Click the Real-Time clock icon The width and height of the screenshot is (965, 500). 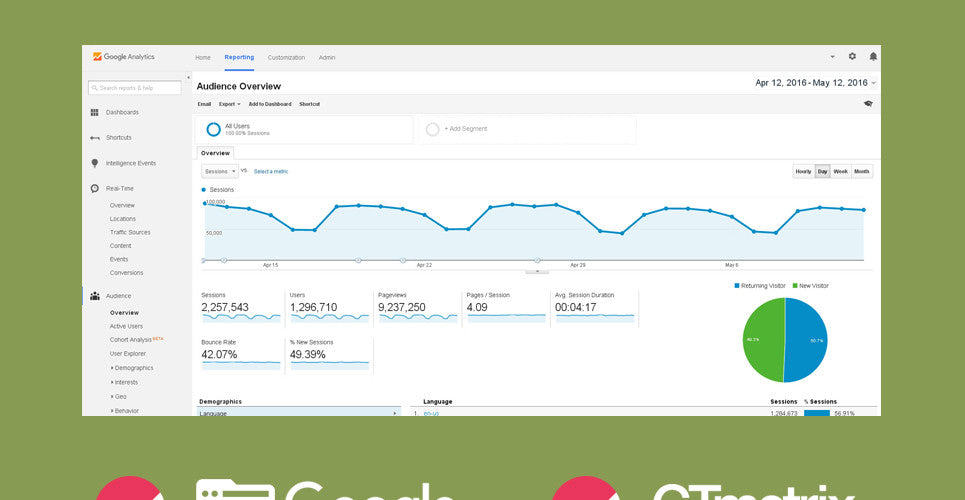(95, 188)
